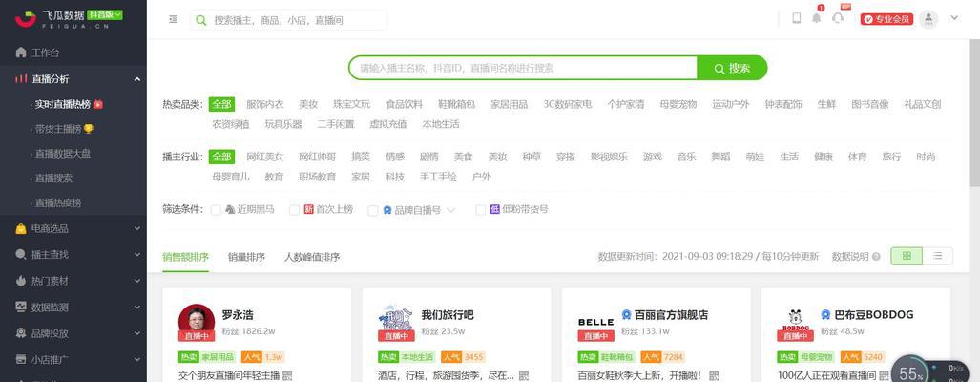
Task: Select 全部 under 播主行业
Action: (222, 157)
